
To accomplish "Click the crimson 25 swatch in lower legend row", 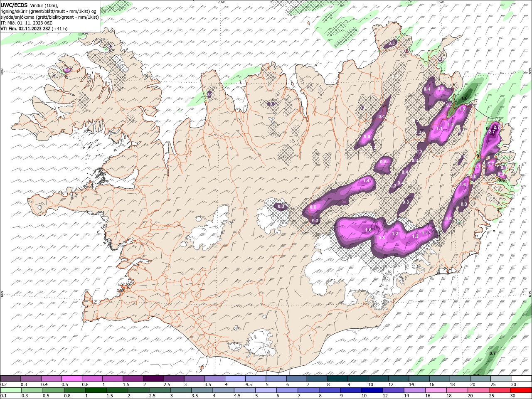I will (500, 390).
